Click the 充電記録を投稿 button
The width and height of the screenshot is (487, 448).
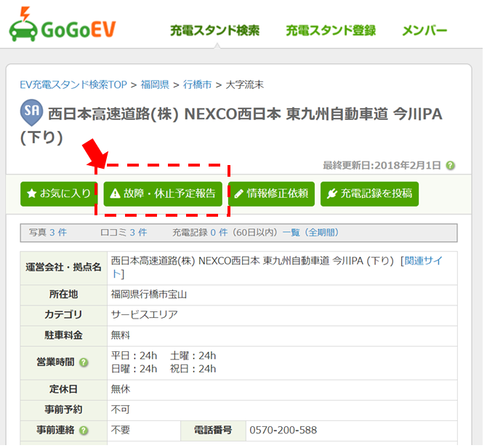(369, 194)
